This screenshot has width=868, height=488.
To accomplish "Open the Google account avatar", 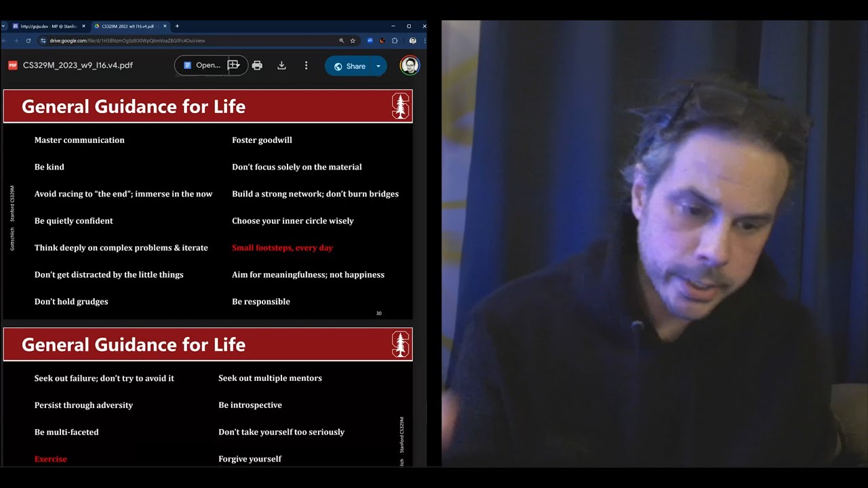I will point(409,66).
